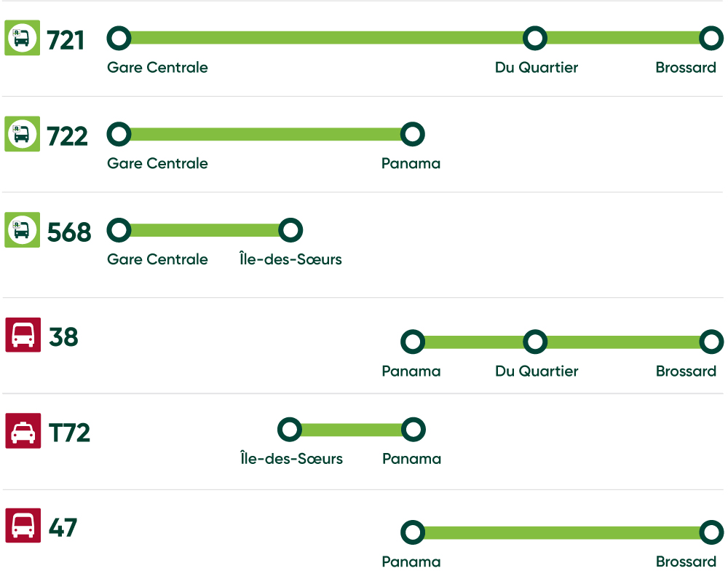Select the Île-des-Sœurs stop marker on route 568
The height and width of the screenshot is (587, 728).
(290, 230)
